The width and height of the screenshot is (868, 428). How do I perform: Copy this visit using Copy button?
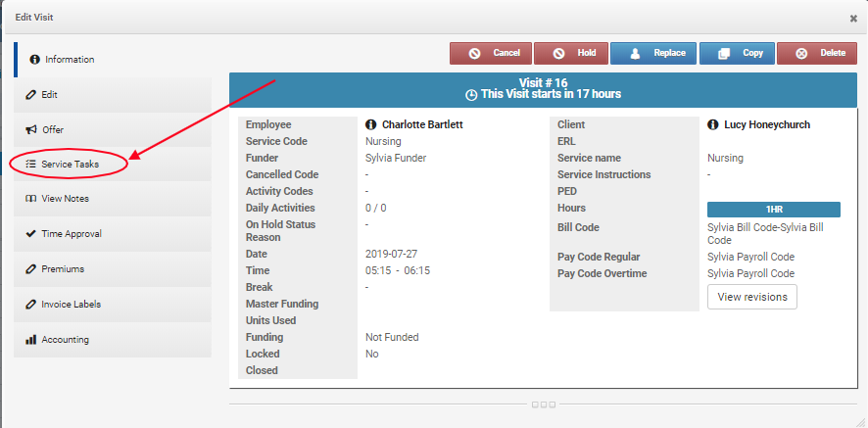coord(739,53)
